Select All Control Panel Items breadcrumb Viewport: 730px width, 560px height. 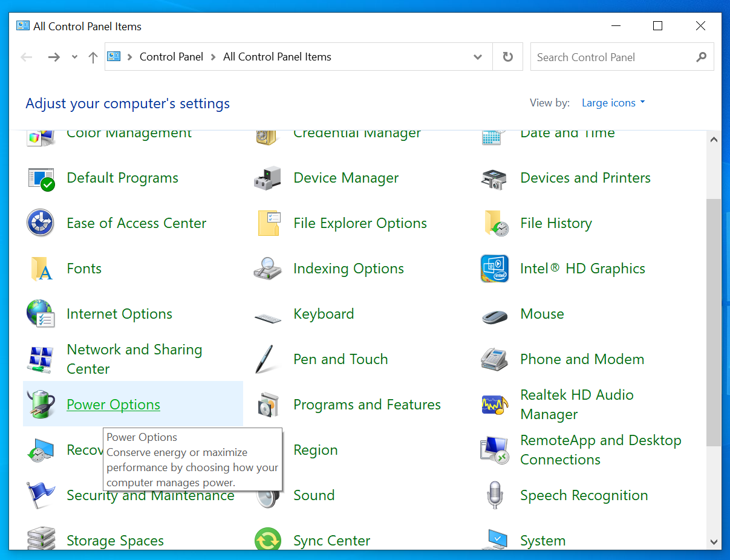(x=277, y=57)
